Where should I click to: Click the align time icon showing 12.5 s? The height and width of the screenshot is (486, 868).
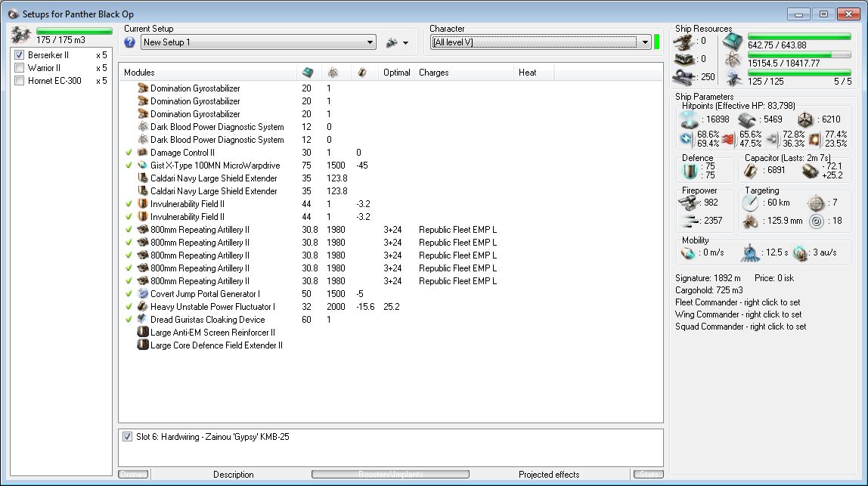coord(749,253)
